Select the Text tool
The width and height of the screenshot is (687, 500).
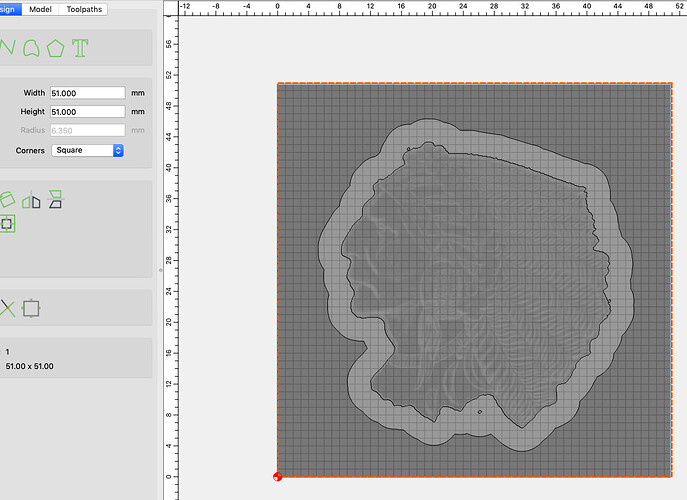click(80, 48)
